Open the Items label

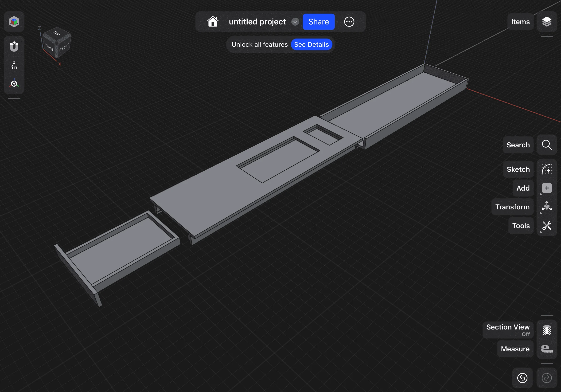point(520,22)
